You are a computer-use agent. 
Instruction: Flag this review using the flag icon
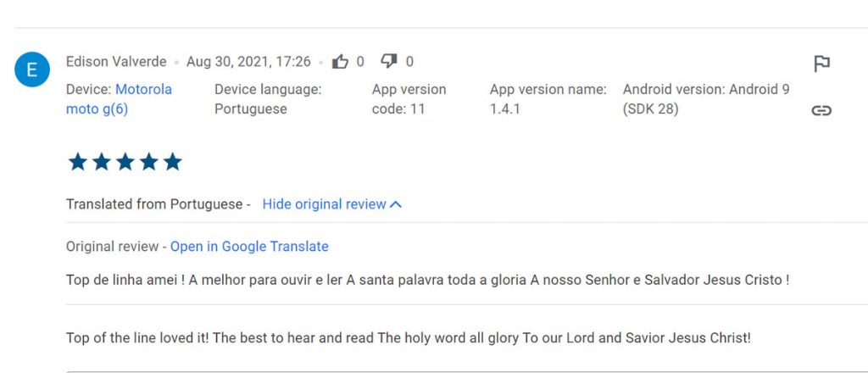[x=821, y=64]
